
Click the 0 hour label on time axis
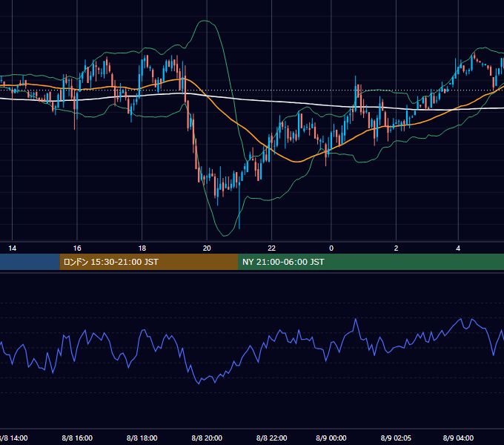tap(331, 248)
